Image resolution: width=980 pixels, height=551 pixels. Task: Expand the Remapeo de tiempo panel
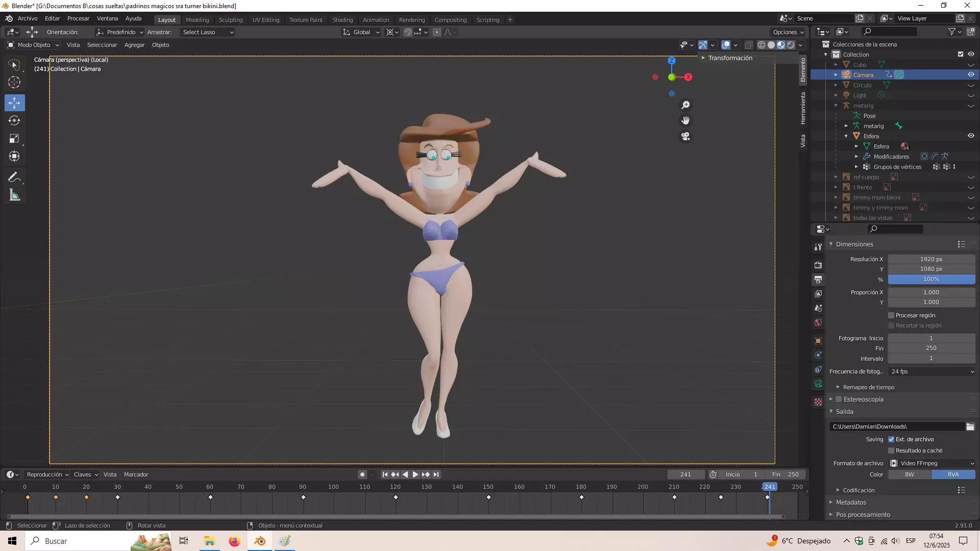[868, 387]
